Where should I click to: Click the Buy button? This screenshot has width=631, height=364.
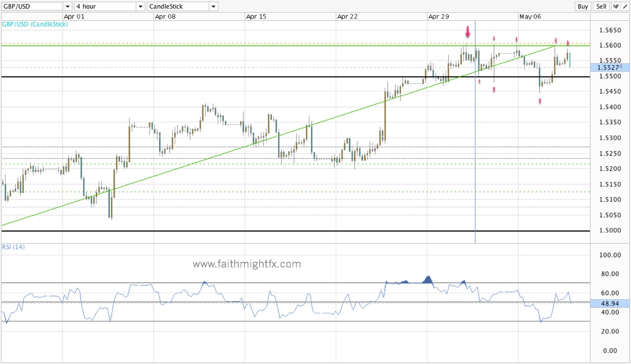click(583, 6)
